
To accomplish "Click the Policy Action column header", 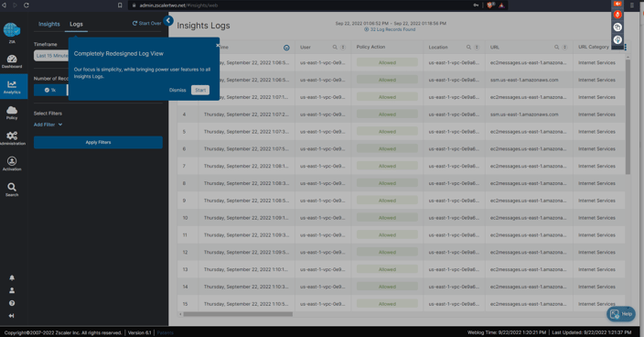I will point(370,47).
